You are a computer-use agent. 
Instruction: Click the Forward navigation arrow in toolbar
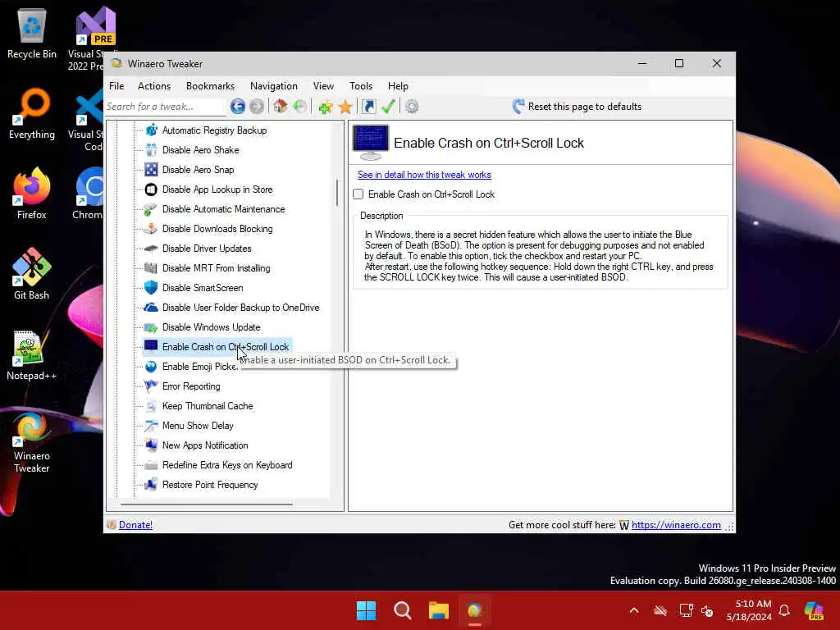click(x=257, y=107)
